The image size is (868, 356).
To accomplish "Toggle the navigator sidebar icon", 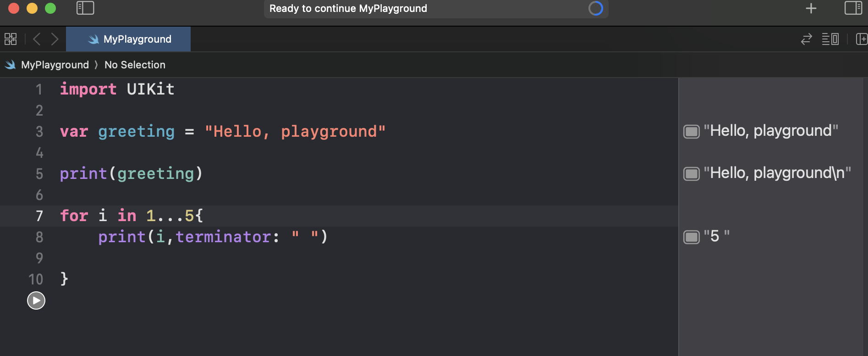I will tap(85, 8).
